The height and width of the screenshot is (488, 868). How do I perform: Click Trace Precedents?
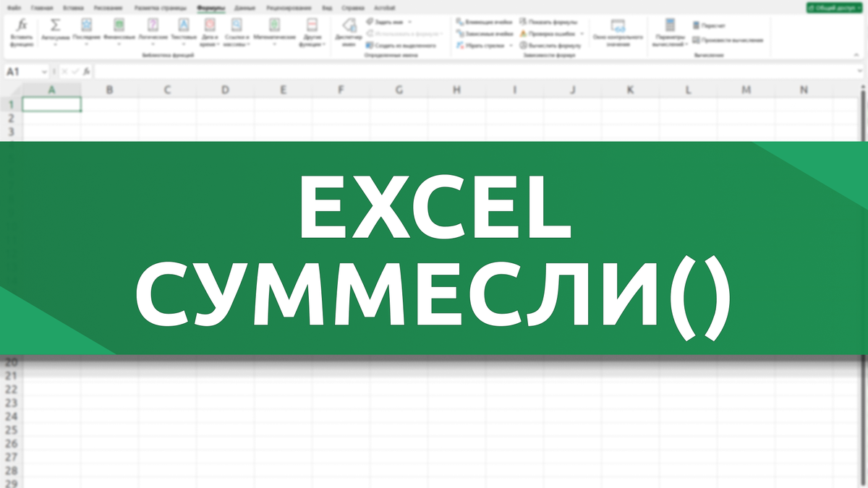(485, 22)
